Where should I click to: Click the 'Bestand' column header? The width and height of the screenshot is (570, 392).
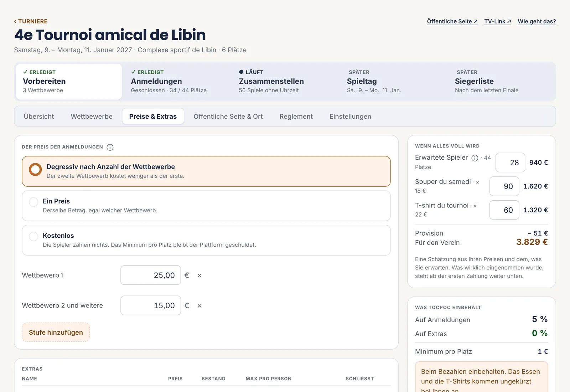[x=213, y=379]
